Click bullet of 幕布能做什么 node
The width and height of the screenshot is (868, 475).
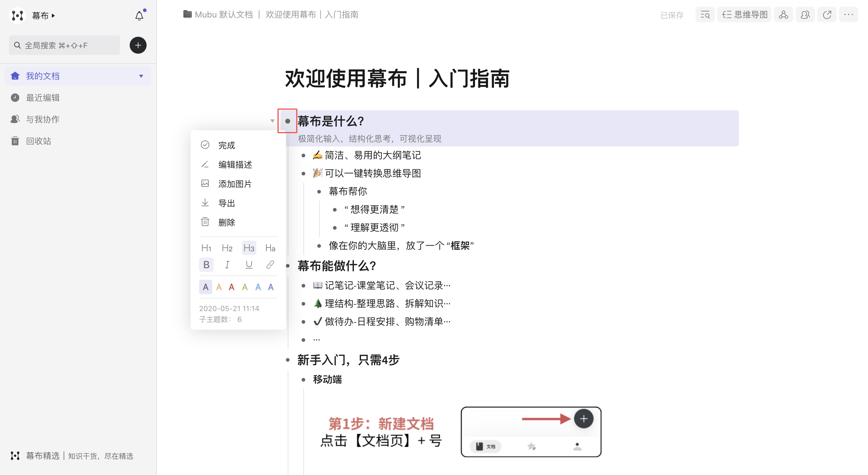(288, 266)
